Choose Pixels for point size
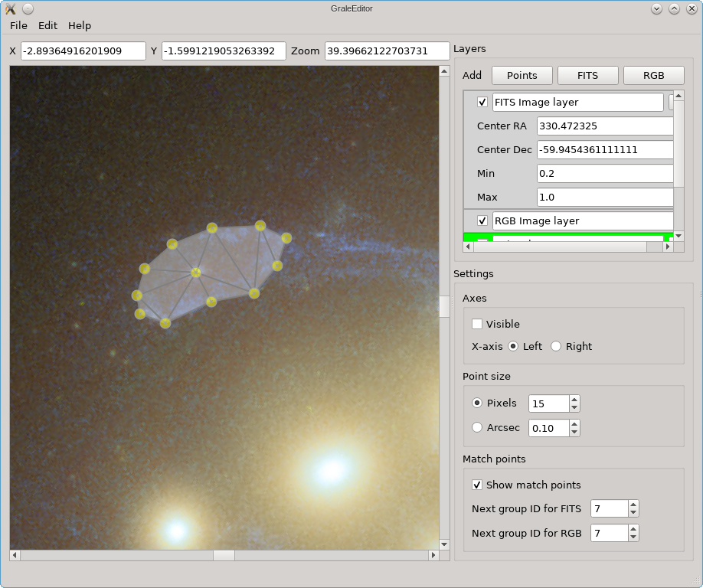The image size is (703, 588). (x=477, y=403)
